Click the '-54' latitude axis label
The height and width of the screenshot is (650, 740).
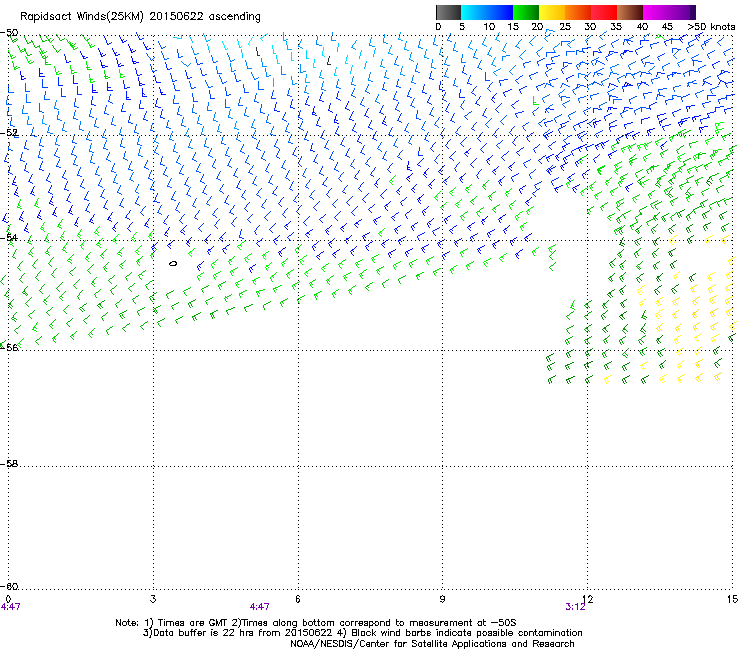9,237
